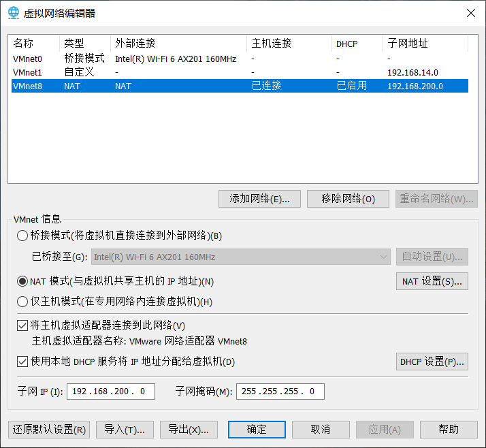Screen dimensions: 486x448
Task: Toggle local DHCP service checkbox
Action: [22, 362]
